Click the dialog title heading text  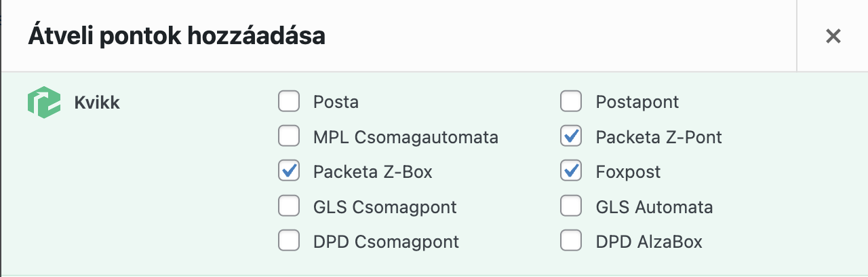176,36
